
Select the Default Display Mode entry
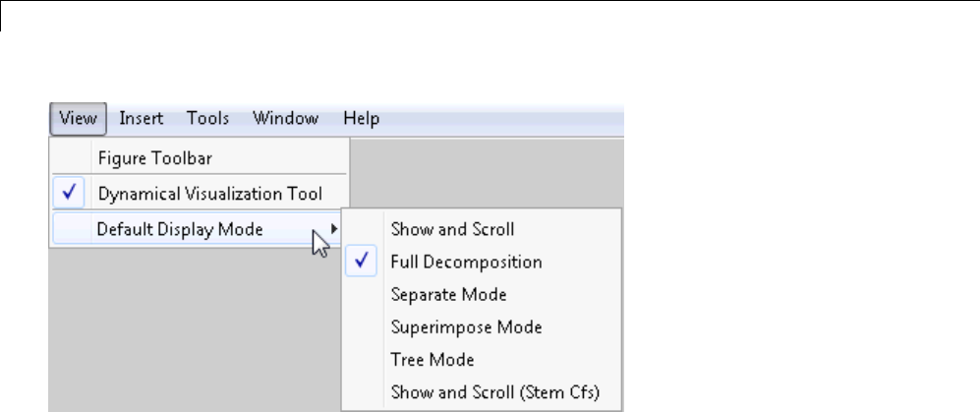tap(179, 229)
